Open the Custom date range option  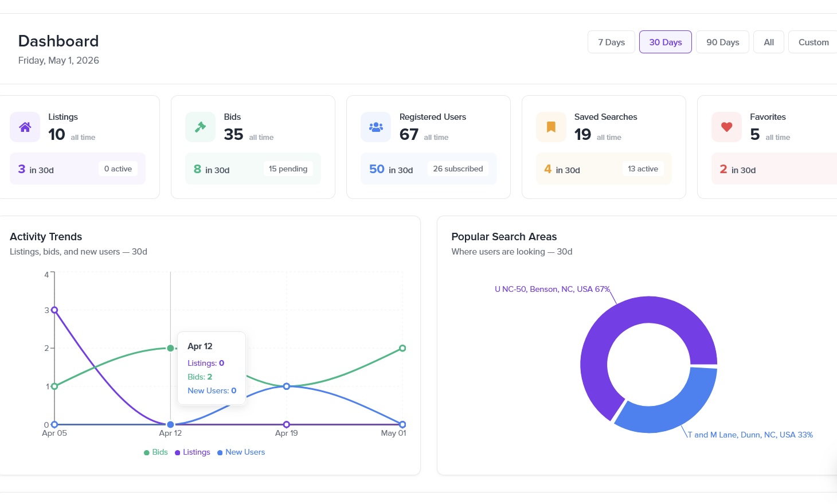pyautogui.click(x=813, y=42)
